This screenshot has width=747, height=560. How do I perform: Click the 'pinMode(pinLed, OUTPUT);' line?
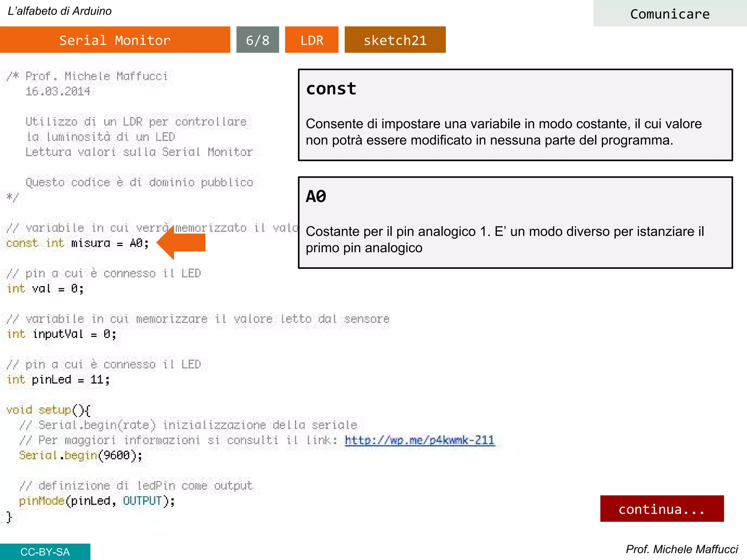[97, 501]
